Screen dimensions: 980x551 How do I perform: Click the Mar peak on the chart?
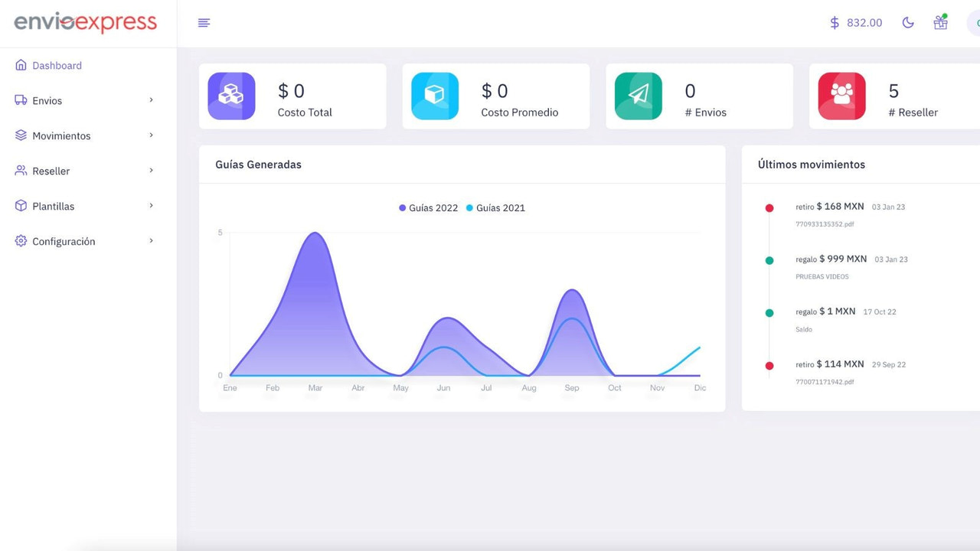315,233
